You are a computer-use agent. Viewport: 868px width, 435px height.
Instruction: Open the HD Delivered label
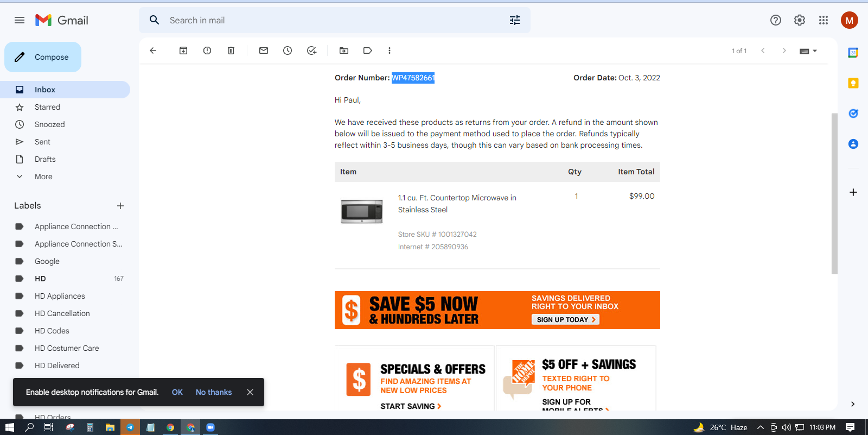click(65, 365)
